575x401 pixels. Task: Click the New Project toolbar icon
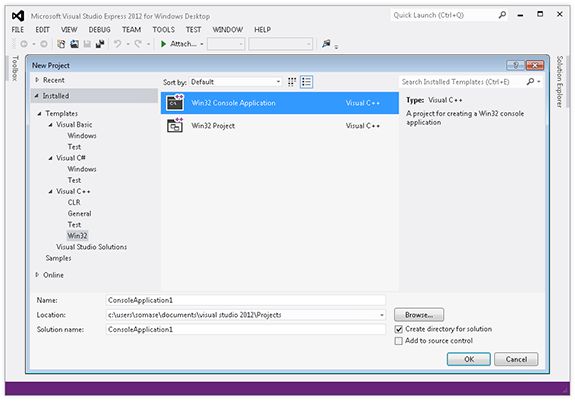click(61, 44)
